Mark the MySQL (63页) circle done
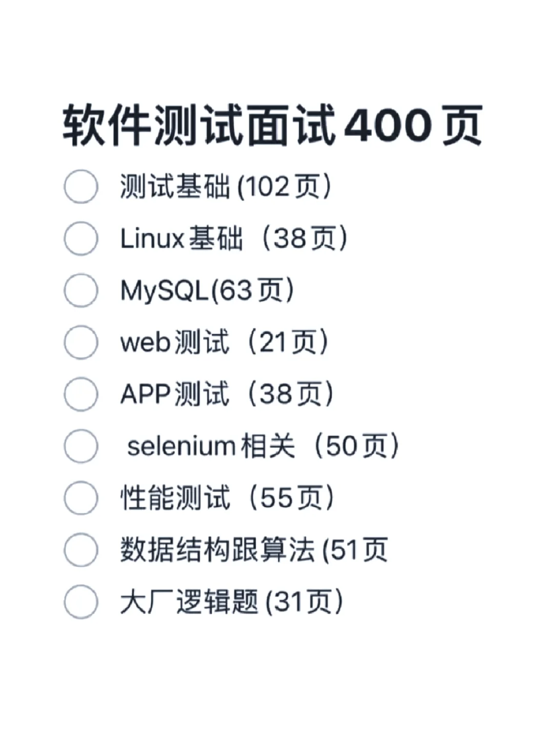Image resolution: width=554 pixels, height=756 pixels. coord(81,290)
